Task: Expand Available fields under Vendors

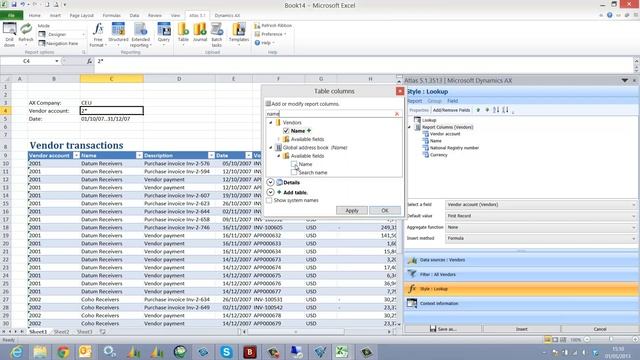Action: tap(279, 139)
